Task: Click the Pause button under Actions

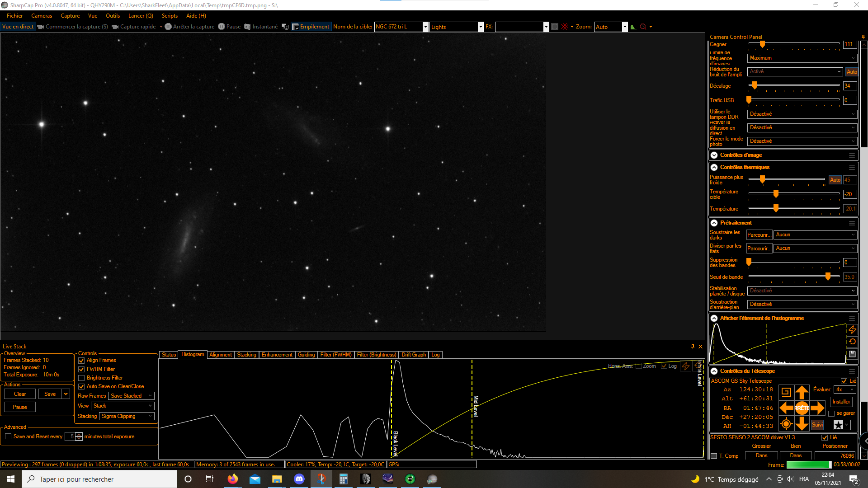Action: (x=20, y=407)
